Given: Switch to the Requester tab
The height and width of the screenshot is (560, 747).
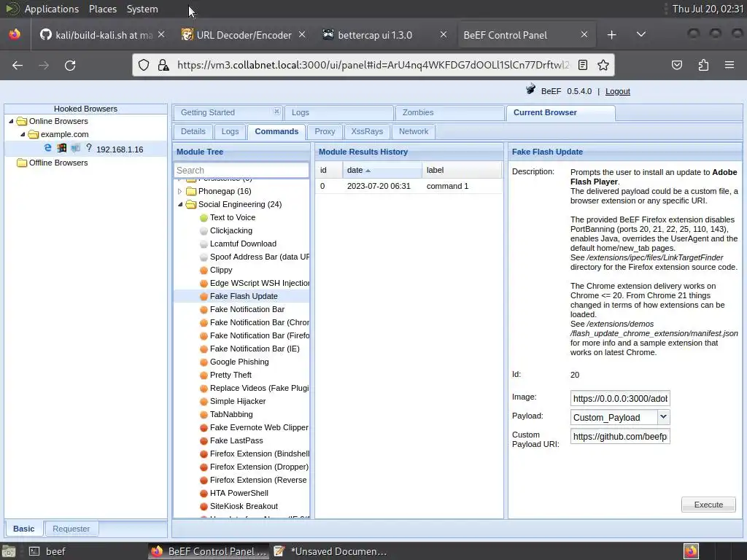Looking at the screenshot, I should click(x=71, y=529).
